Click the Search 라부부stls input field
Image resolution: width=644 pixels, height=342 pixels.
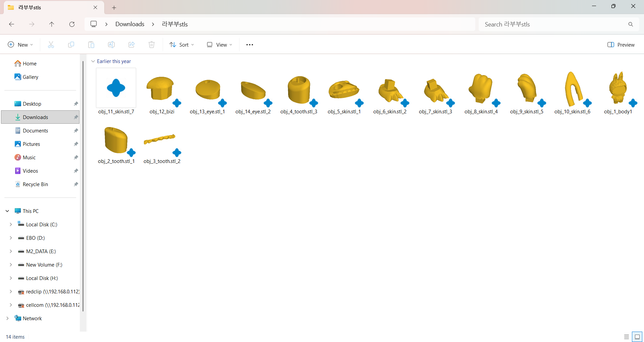553,24
